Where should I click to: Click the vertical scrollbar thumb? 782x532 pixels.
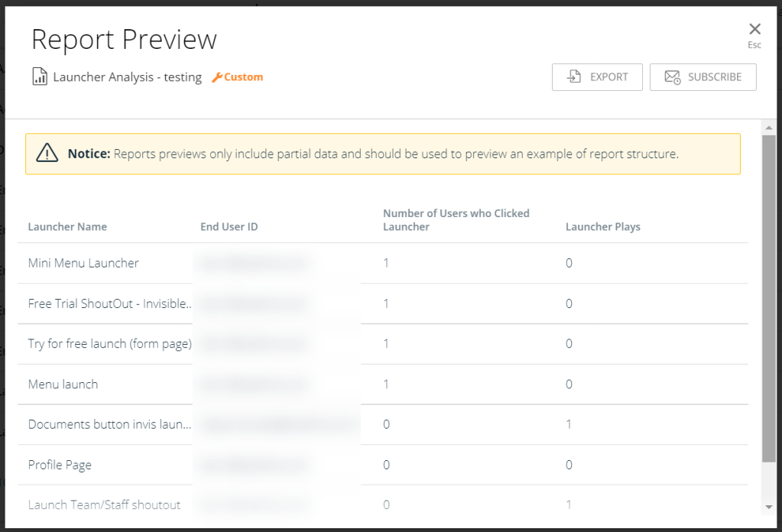point(769,298)
